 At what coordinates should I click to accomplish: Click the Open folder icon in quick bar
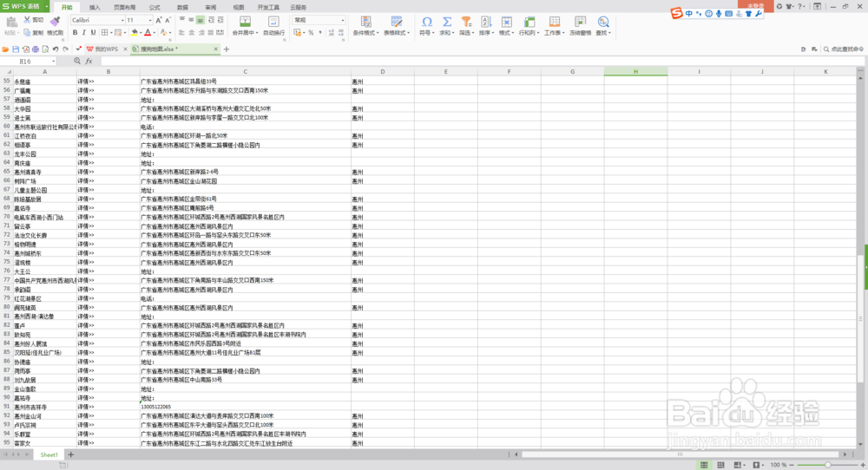(5, 49)
